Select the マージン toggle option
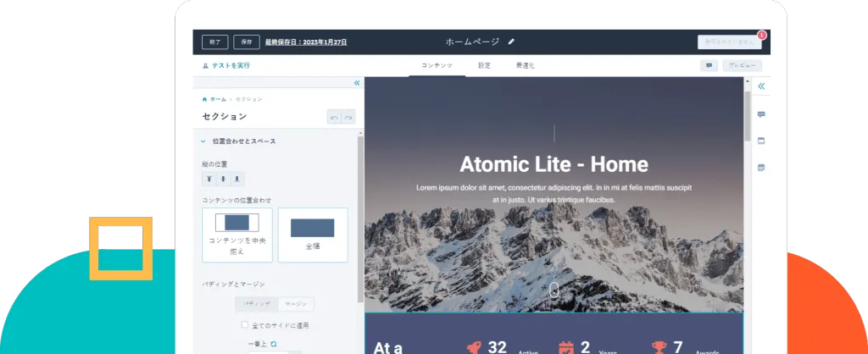Viewport: 868px width, 354px height. [296, 304]
